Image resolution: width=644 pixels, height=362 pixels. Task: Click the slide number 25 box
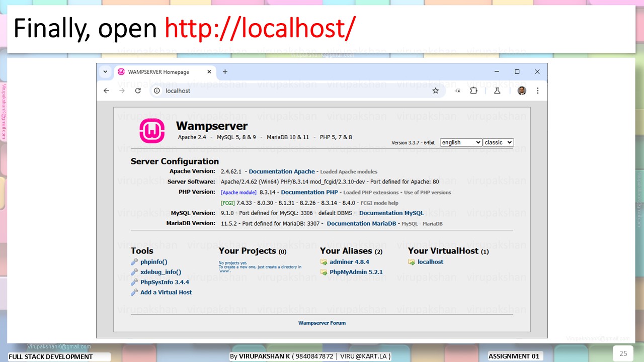[623, 353]
